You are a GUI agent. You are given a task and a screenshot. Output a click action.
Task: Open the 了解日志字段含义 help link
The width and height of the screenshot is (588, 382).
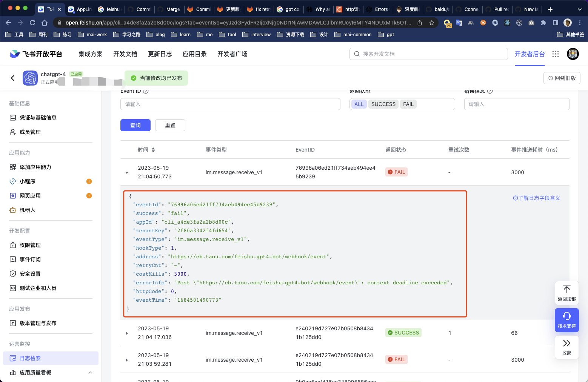(536, 198)
